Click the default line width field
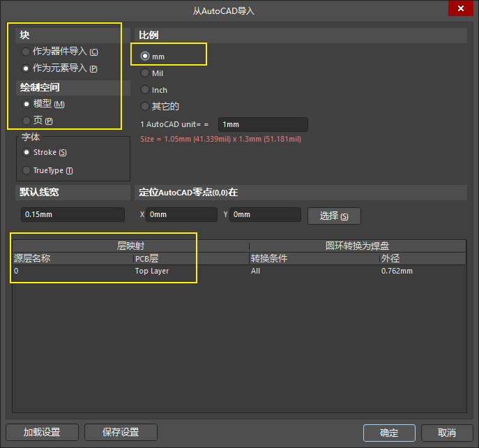 (72, 214)
